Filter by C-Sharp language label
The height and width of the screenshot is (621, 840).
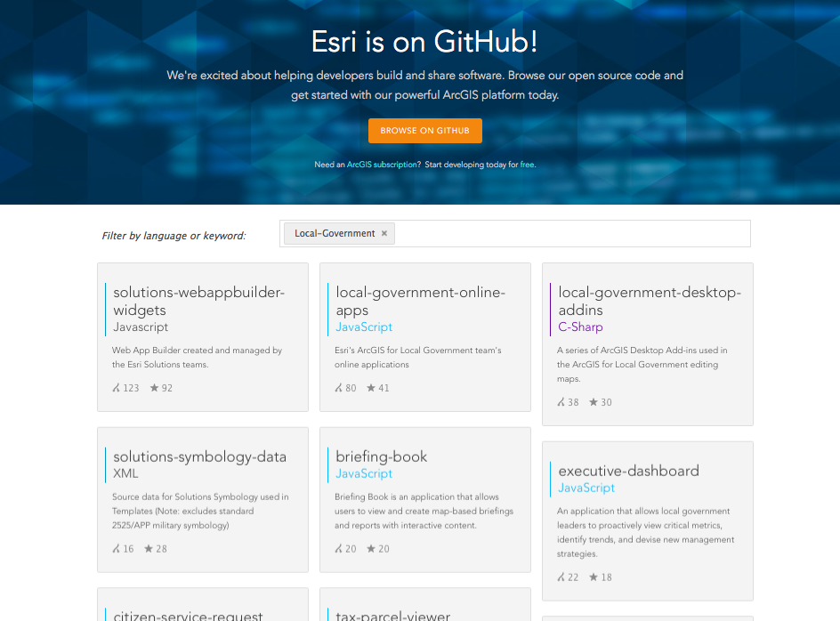(580, 327)
